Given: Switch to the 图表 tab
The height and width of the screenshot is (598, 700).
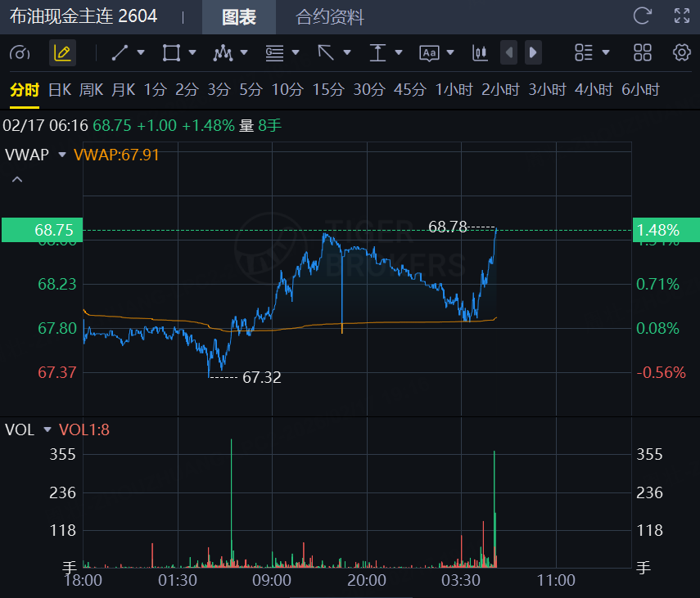Looking at the screenshot, I should [x=238, y=17].
